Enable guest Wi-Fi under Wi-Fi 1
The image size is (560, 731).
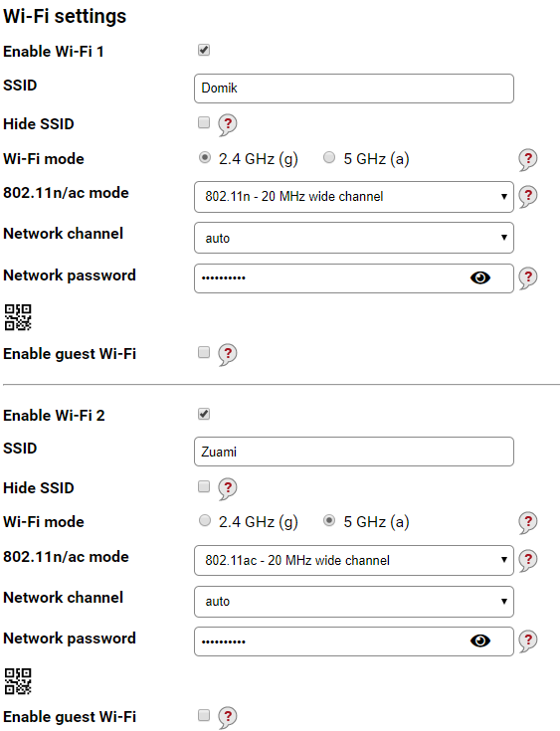tap(204, 352)
